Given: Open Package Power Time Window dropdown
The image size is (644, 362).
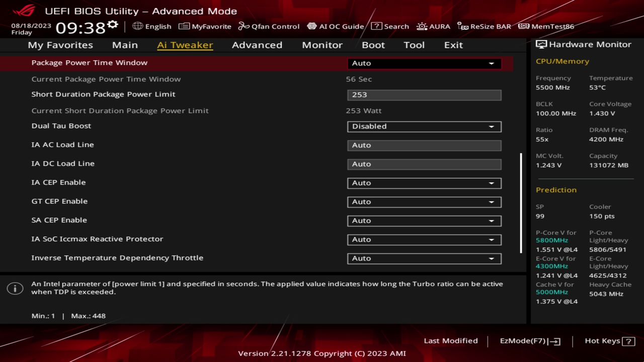Looking at the screenshot, I should [x=424, y=63].
